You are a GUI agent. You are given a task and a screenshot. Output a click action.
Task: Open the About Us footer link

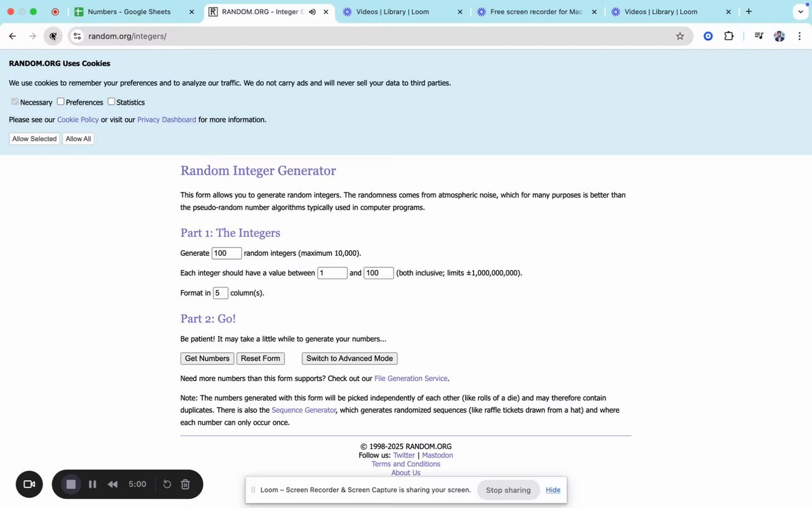coord(406,473)
